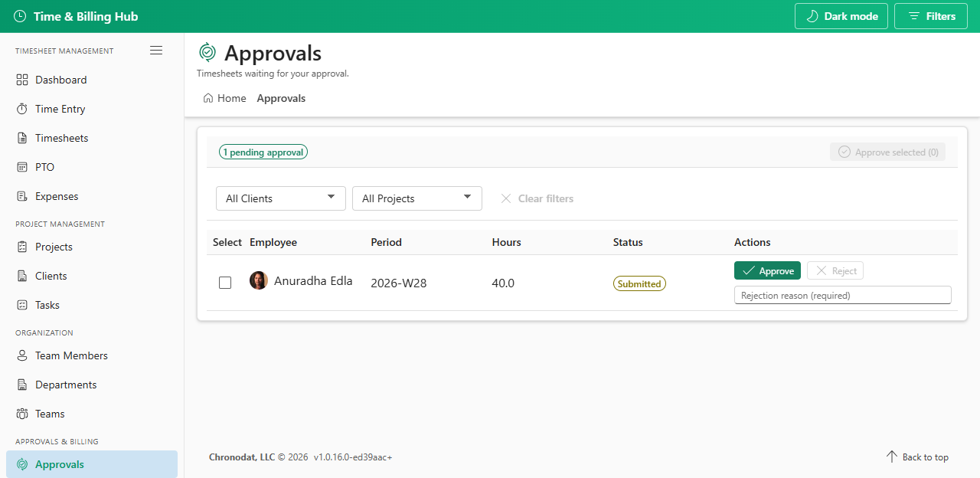Click the clock logo icon in header
This screenshot has height=478, width=980.
(x=20, y=16)
